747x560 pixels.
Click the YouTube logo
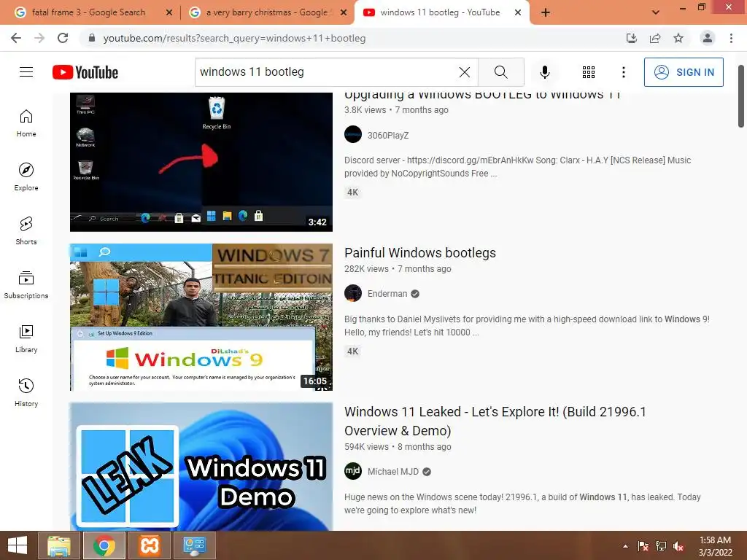coord(85,72)
